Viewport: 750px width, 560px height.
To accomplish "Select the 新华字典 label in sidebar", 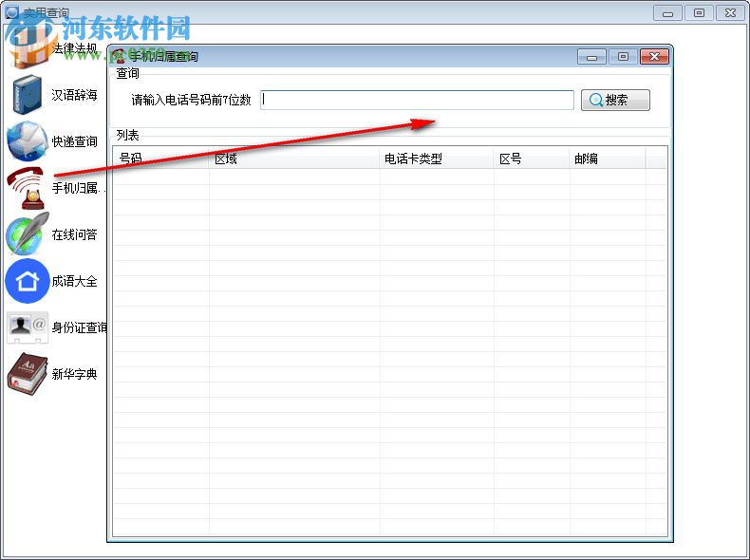I will (74, 374).
